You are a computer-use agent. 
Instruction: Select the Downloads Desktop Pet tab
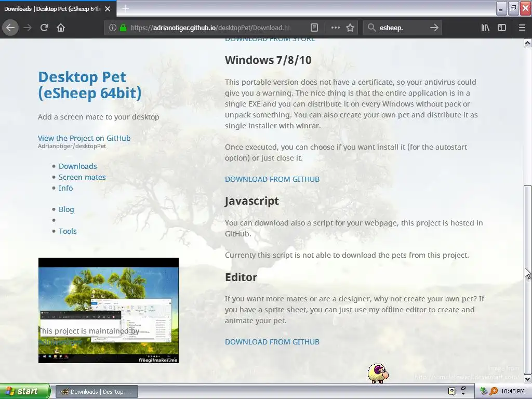tap(58, 9)
